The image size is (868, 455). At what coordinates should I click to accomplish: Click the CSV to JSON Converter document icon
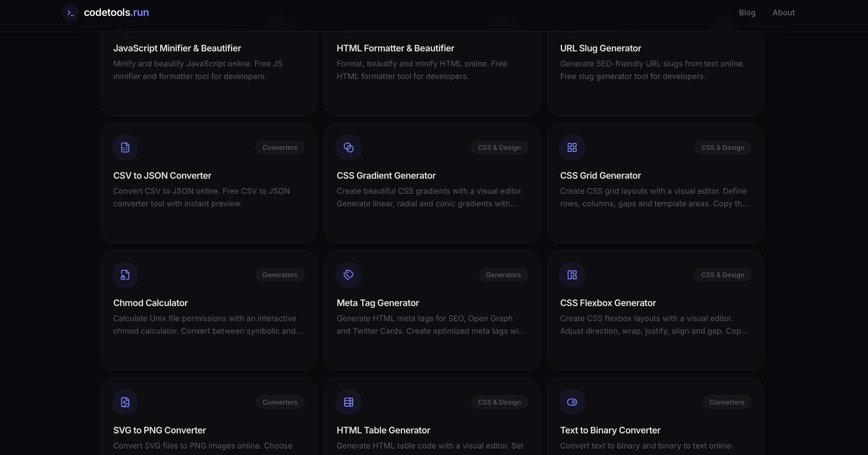tap(125, 147)
